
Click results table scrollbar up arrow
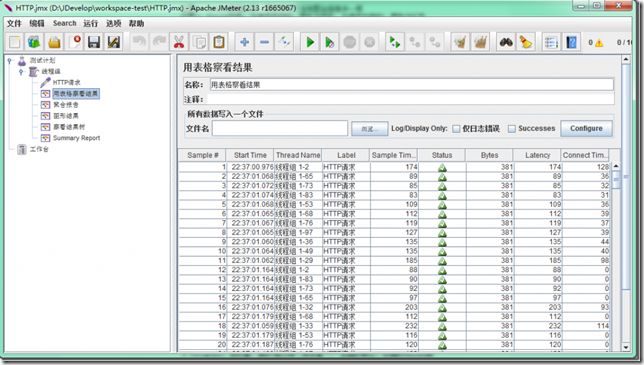[616, 166]
